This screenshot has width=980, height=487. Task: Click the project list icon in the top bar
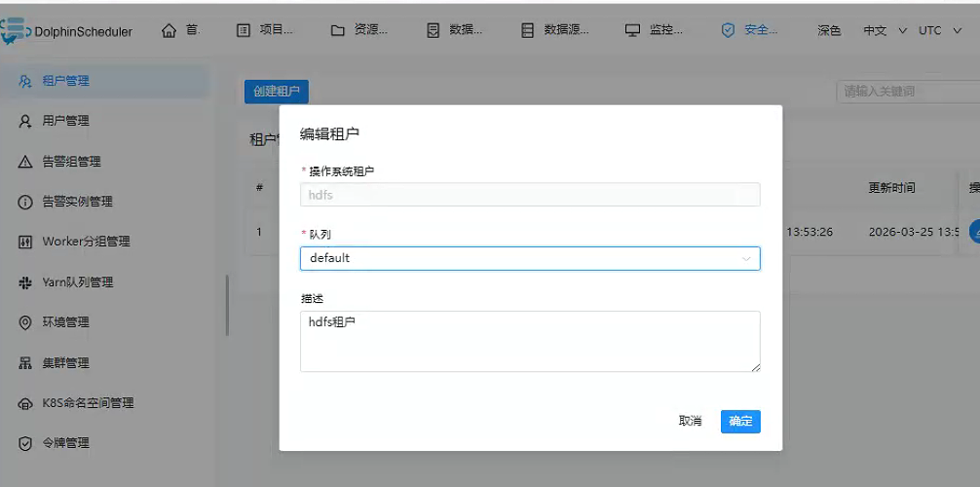(244, 30)
